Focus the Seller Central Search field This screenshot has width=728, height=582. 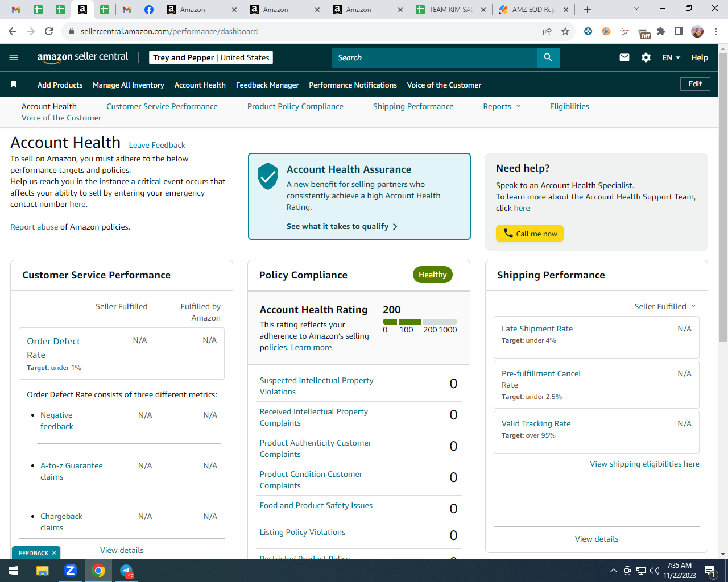point(435,57)
